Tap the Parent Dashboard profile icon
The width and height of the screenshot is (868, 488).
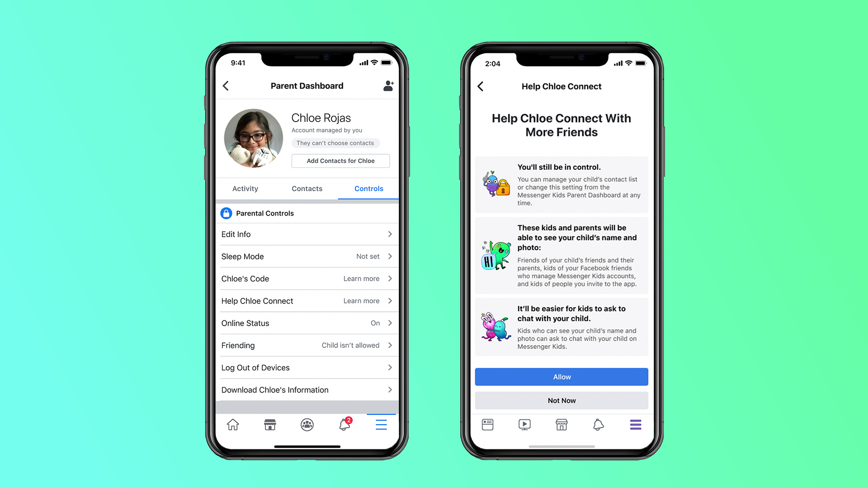387,86
